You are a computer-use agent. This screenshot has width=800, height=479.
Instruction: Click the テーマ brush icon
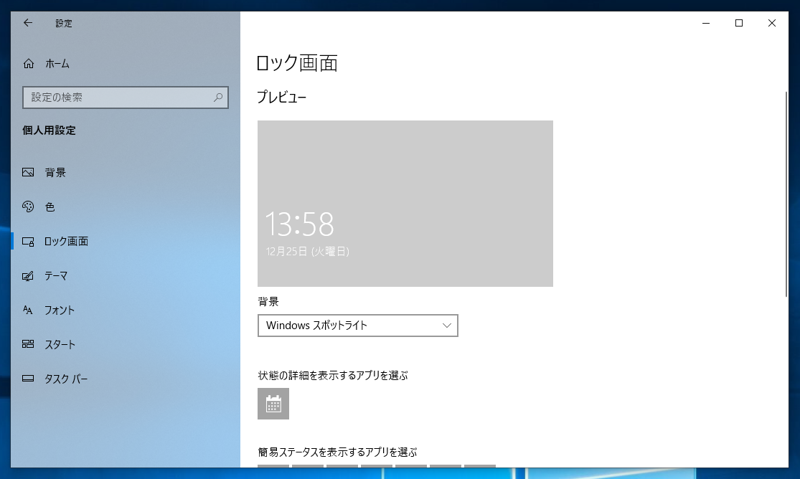point(28,276)
